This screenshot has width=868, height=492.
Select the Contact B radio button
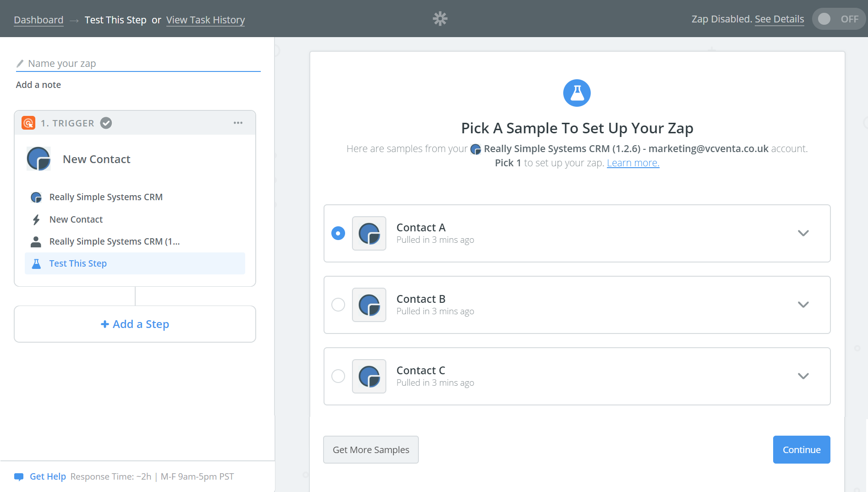(338, 305)
